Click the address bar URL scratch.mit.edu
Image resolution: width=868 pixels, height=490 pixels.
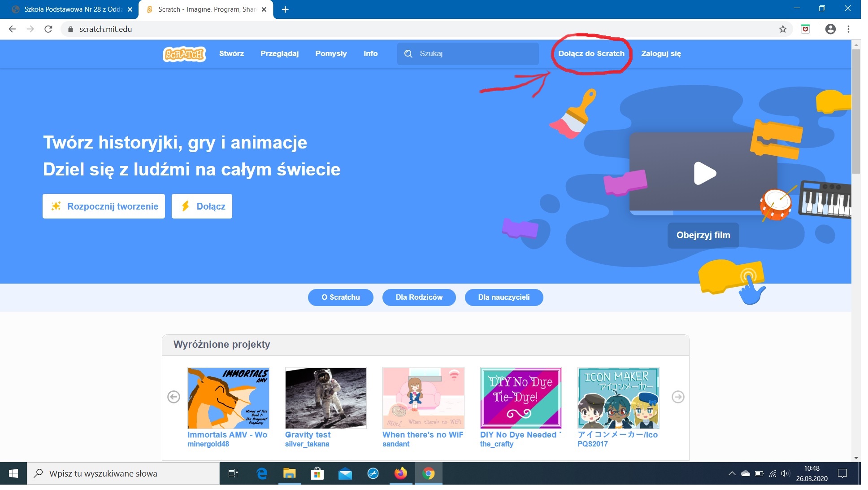coord(105,29)
